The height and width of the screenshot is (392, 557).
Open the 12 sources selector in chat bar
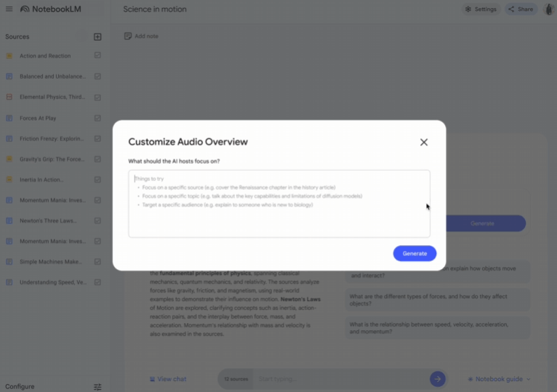(x=236, y=379)
